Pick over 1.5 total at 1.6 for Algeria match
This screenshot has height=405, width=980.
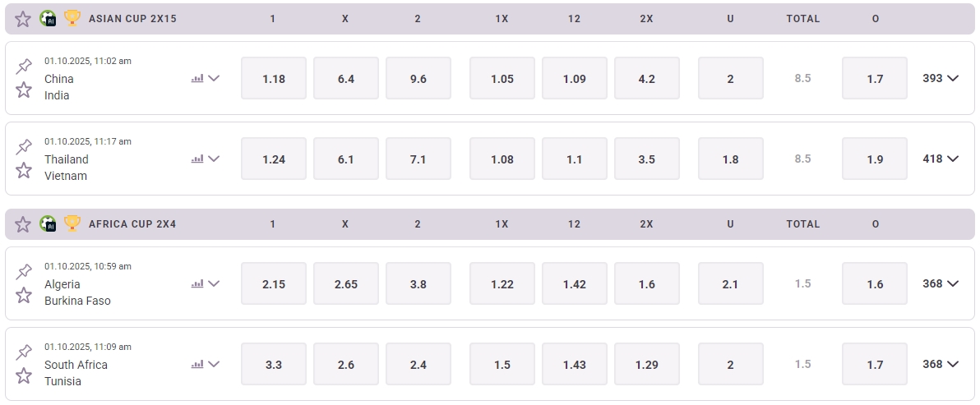(x=875, y=284)
